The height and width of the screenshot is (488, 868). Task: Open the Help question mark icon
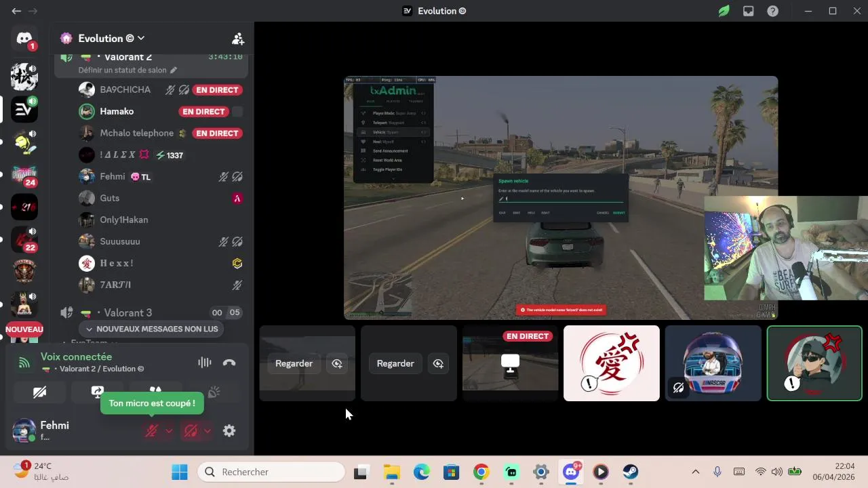[773, 11]
